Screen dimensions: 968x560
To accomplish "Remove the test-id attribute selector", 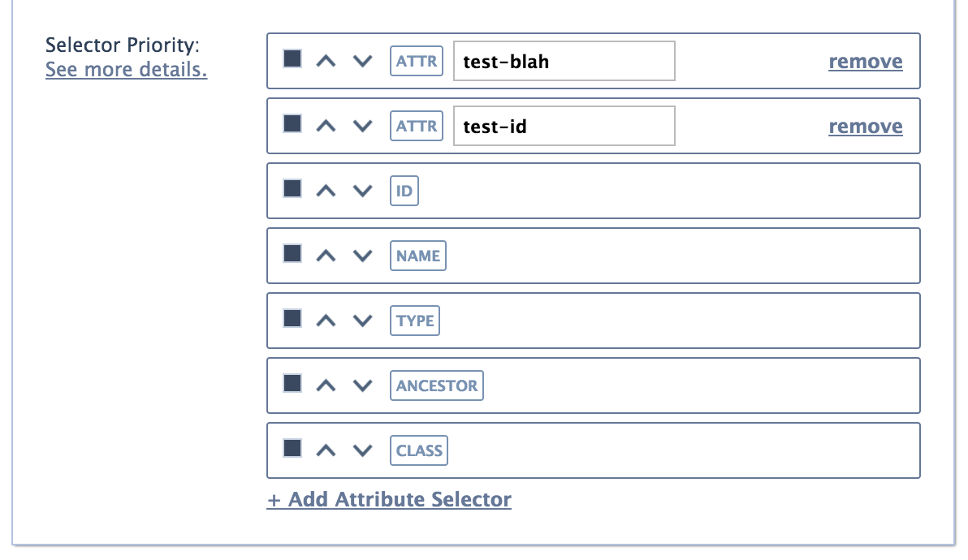I will coord(866,126).
